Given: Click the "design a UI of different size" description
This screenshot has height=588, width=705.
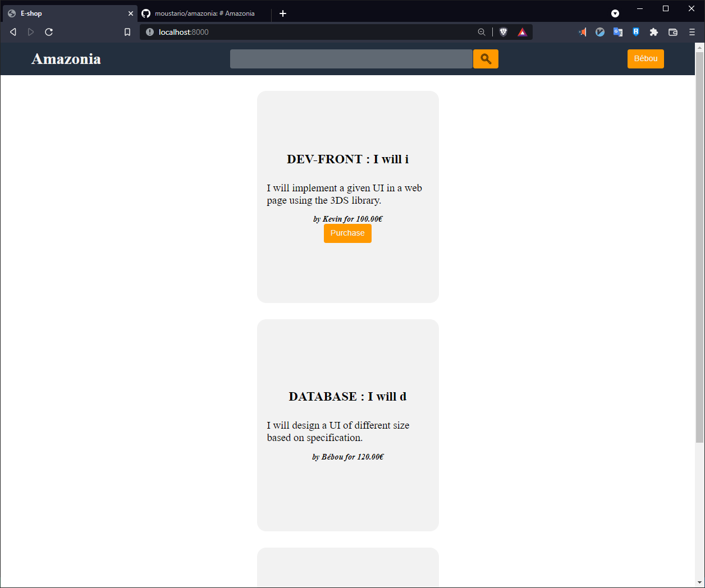Looking at the screenshot, I should pos(338,431).
